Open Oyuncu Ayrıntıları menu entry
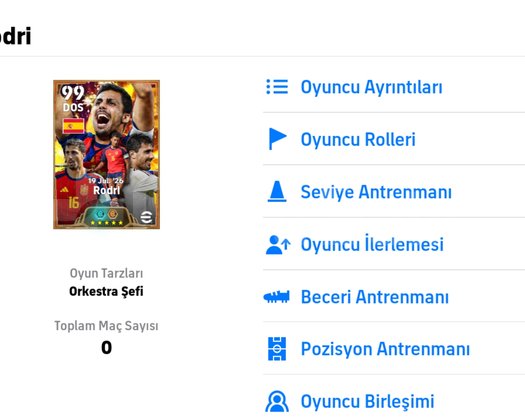525x420 pixels. tap(371, 87)
